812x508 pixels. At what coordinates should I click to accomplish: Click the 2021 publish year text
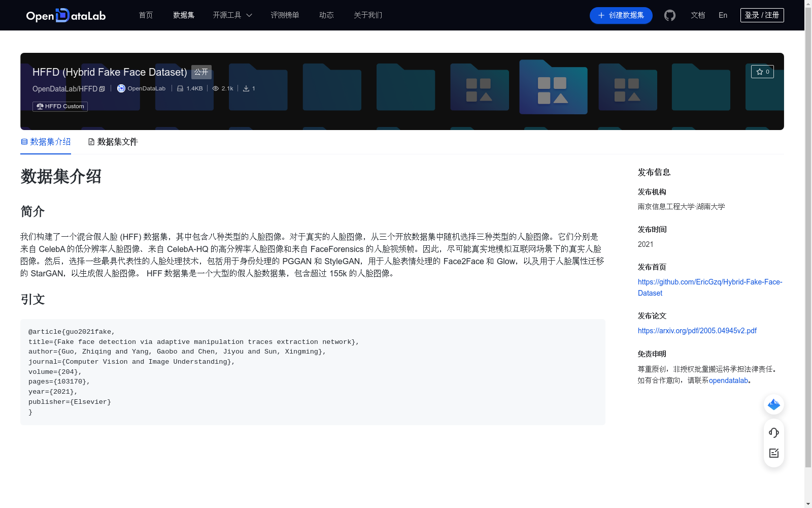(x=646, y=244)
